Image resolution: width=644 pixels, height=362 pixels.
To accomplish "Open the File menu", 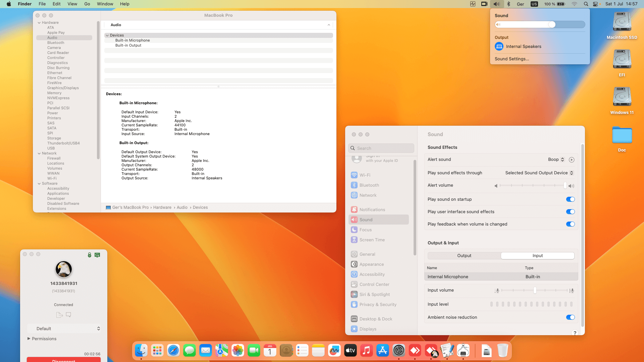I will [x=42, y=4].
